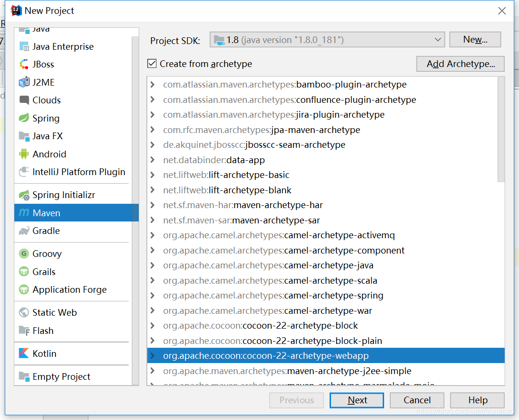
Task: Click the Android robot icon
Action: [x=24, y=154]
